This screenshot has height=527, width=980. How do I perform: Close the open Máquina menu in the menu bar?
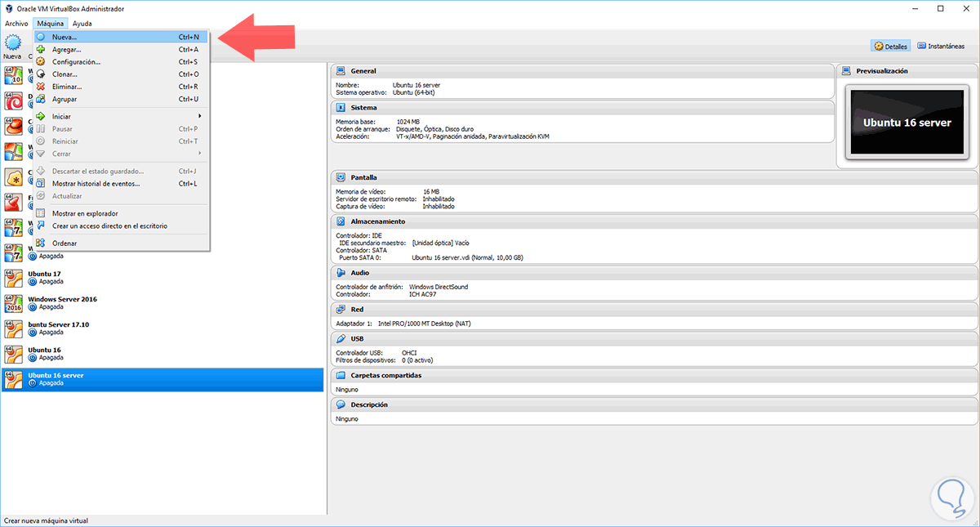point(50,24)
